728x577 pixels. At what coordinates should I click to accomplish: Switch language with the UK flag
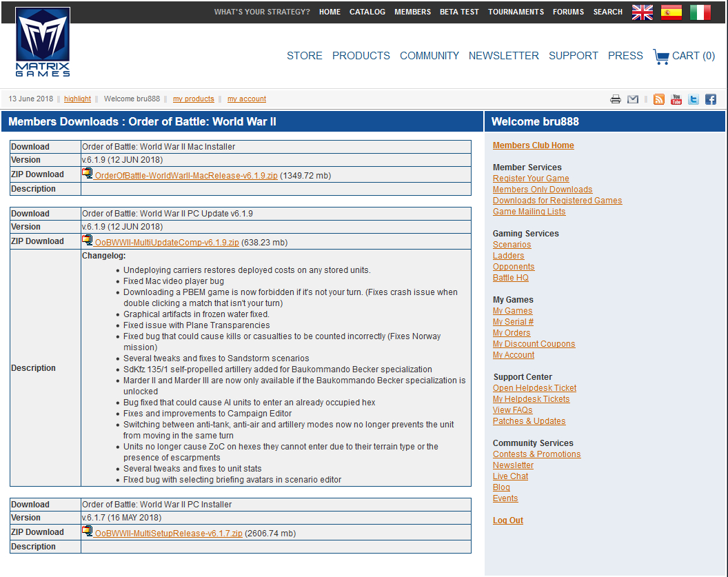tap(643, 12)
